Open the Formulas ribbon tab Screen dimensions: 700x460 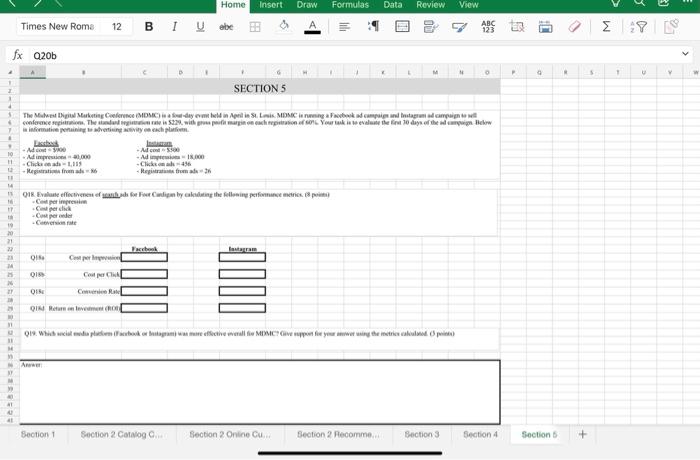tap(350, 5)
